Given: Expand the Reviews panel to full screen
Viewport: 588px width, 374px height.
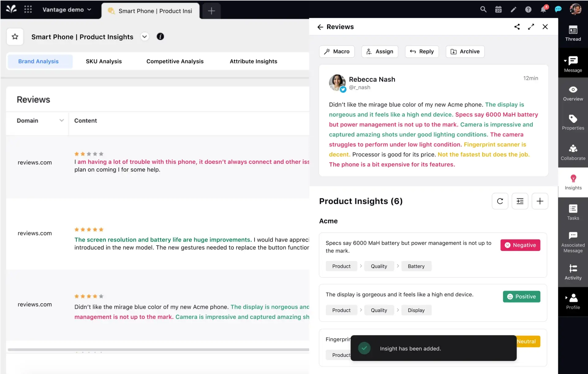Looking at the screenshot, I should tap(531, 27).
